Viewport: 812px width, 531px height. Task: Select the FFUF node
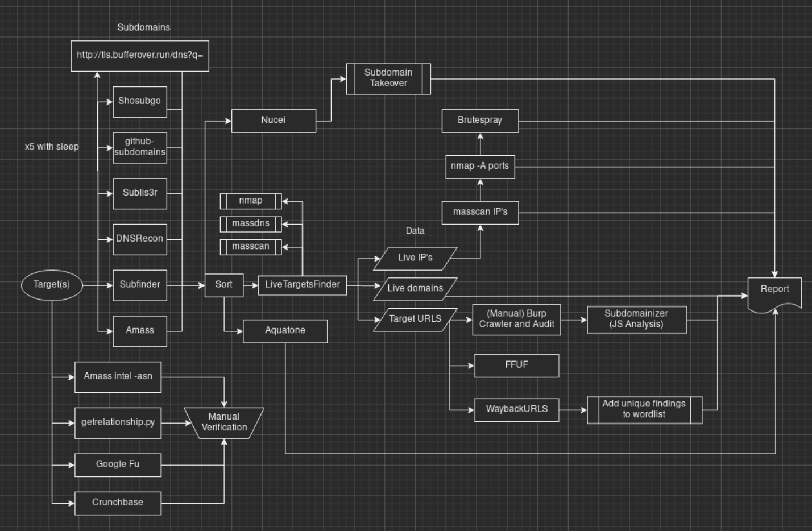pyautogui.click(x=517, y=366)
